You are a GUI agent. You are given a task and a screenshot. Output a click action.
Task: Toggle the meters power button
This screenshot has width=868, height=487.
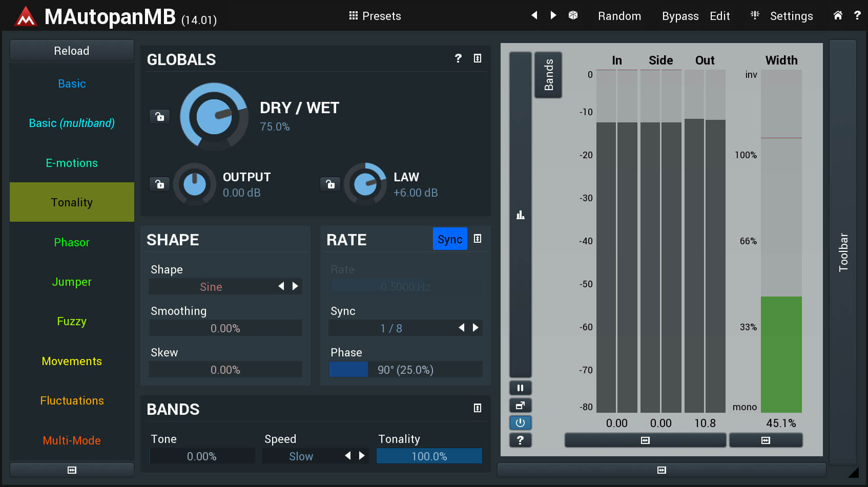click(521, 423)
